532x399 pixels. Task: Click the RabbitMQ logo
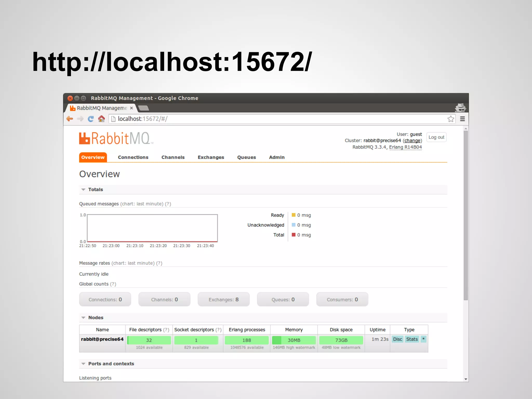click(115, 138)
